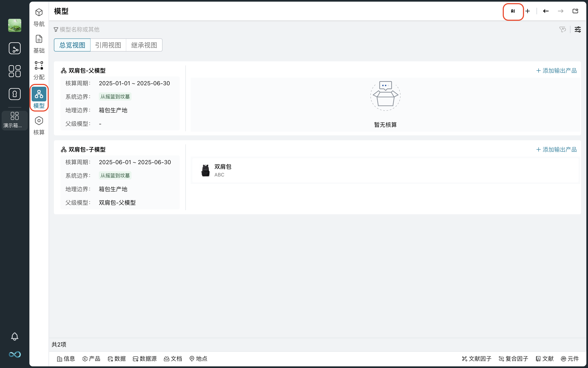
Task: Open in new window icon
Action: 575,11
